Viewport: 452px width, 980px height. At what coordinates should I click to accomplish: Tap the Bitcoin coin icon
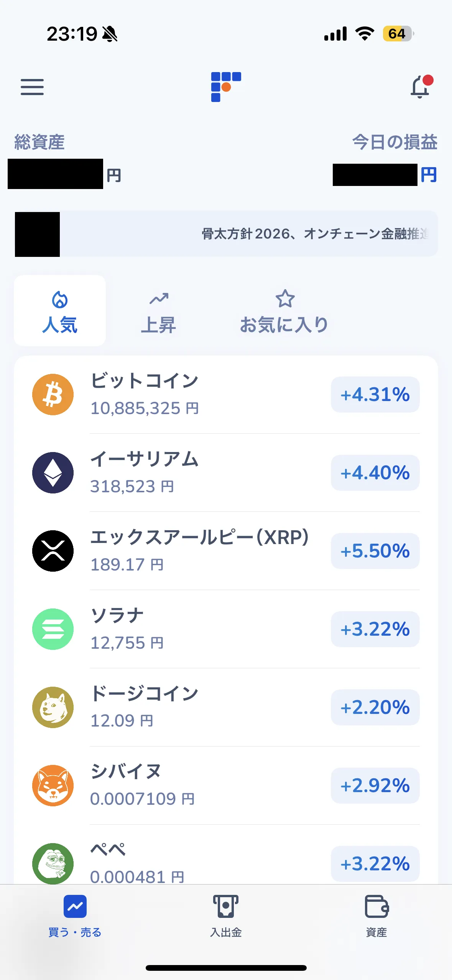(53, 395)
